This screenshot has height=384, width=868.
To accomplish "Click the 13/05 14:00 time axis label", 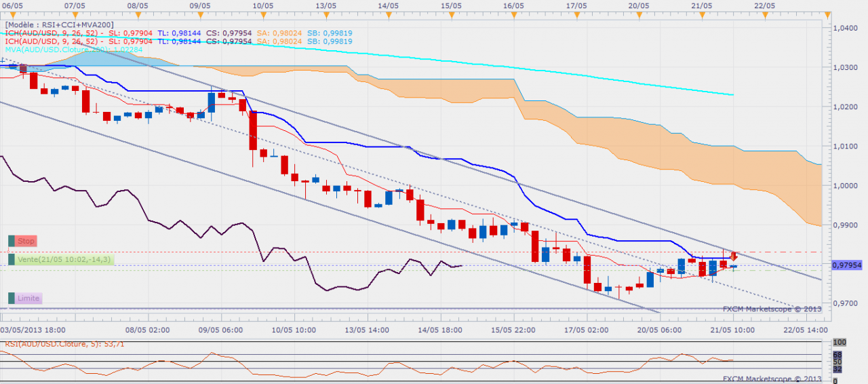I will tap(366, 330).
